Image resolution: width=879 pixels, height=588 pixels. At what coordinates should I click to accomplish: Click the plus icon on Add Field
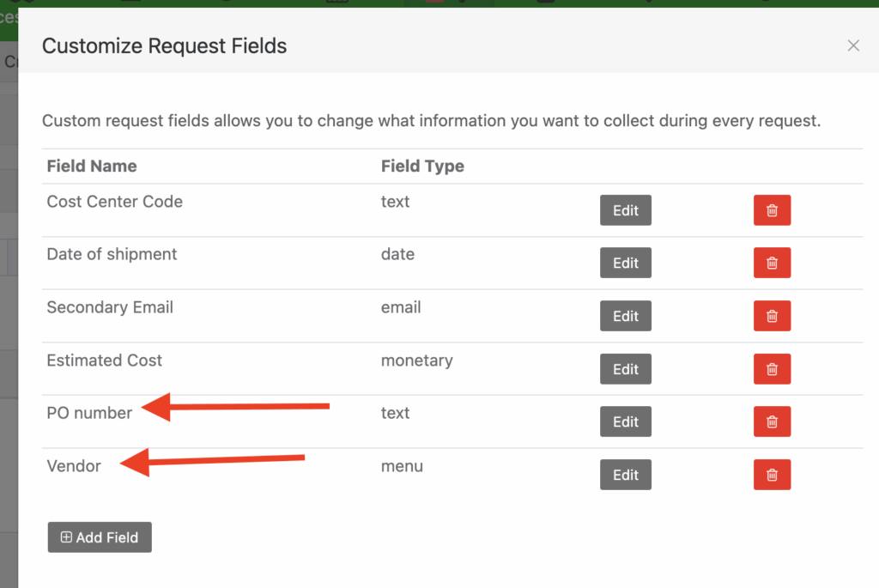(x=67, y=537)
